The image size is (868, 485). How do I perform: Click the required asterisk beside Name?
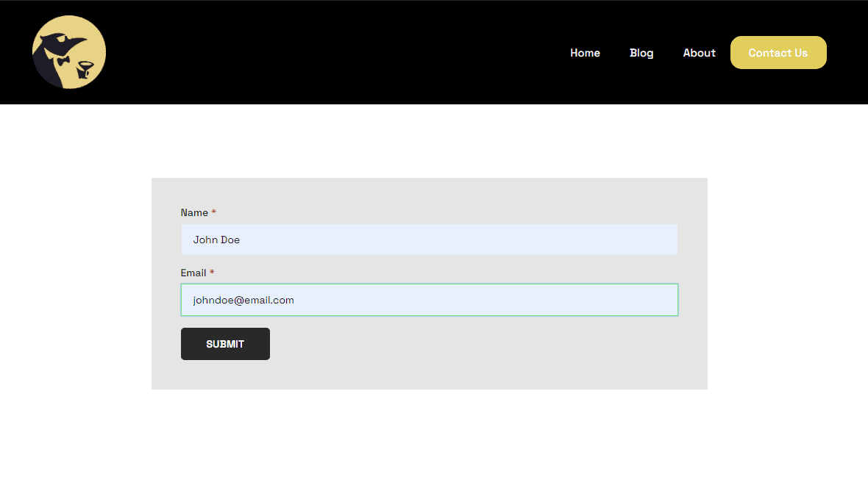click(x=214, y=212)
